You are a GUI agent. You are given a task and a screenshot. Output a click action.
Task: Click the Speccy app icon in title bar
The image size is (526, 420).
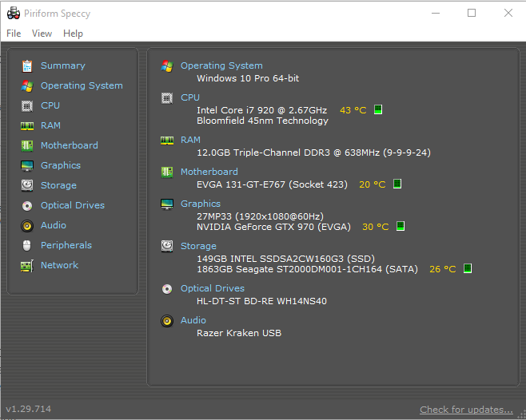click(x=14, y=13)
